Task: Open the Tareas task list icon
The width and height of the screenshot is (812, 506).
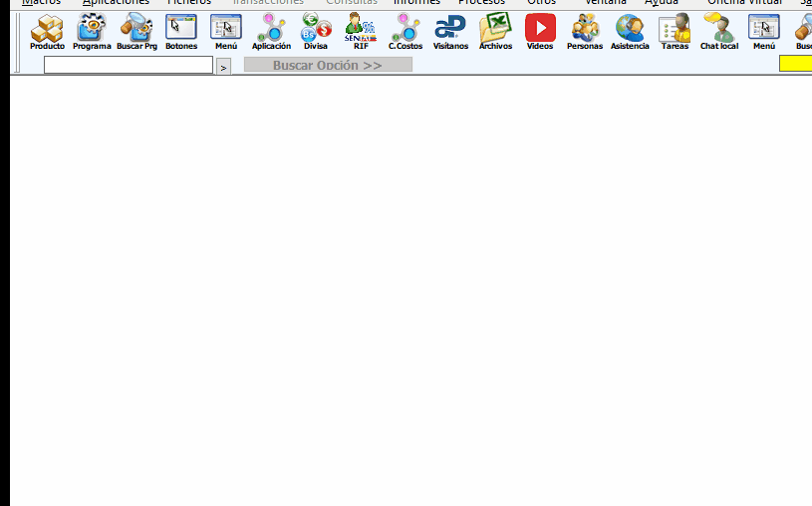Action: (x=675, y=32)
